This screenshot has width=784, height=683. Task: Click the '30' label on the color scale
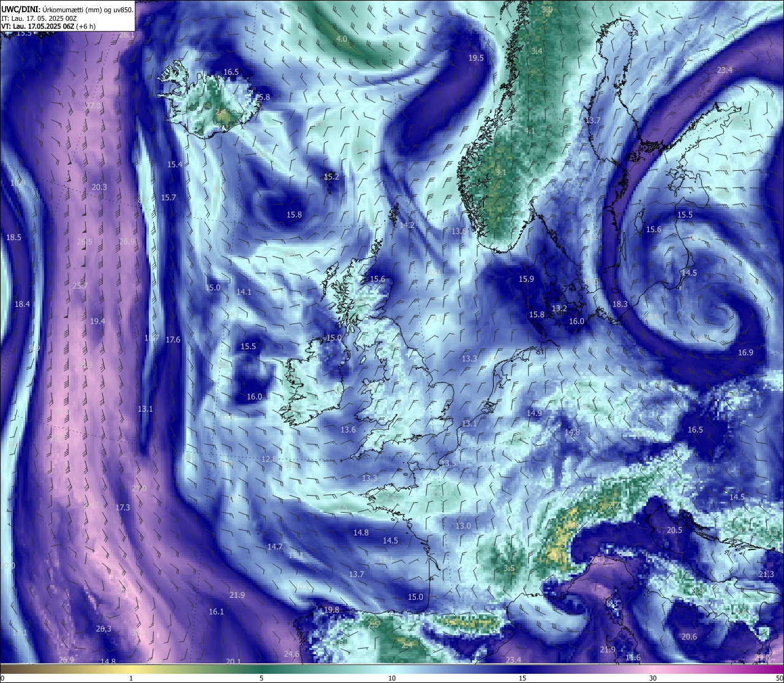click(653, 677)
